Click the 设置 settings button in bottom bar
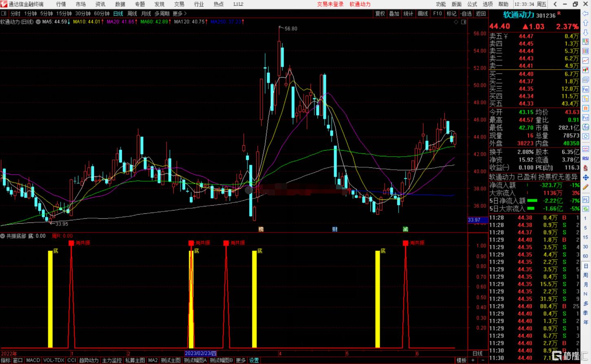591x364 pixels. (254, 360)
